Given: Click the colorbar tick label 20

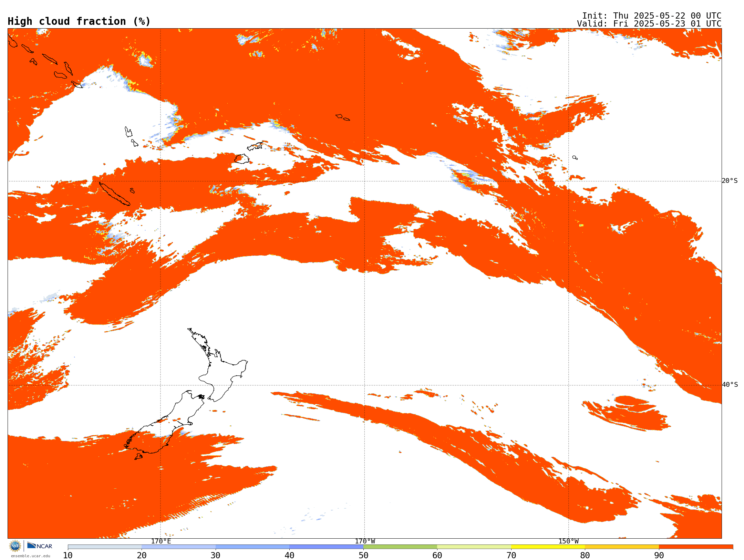Looking at the screenshot, I should [142, 555].
